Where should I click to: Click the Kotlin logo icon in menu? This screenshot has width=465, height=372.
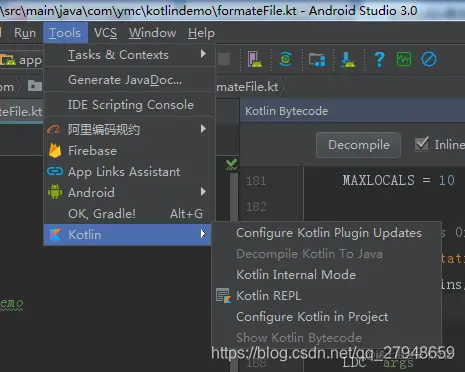55,235
